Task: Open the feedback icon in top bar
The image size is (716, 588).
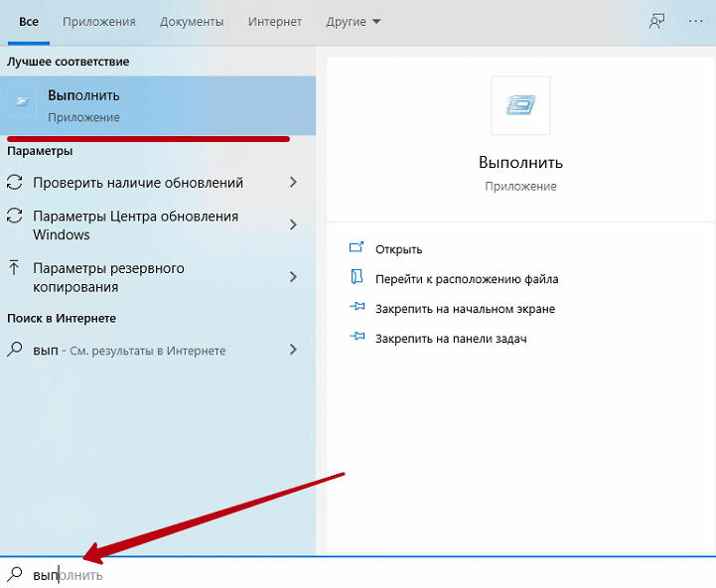Action: click(655, 21)
